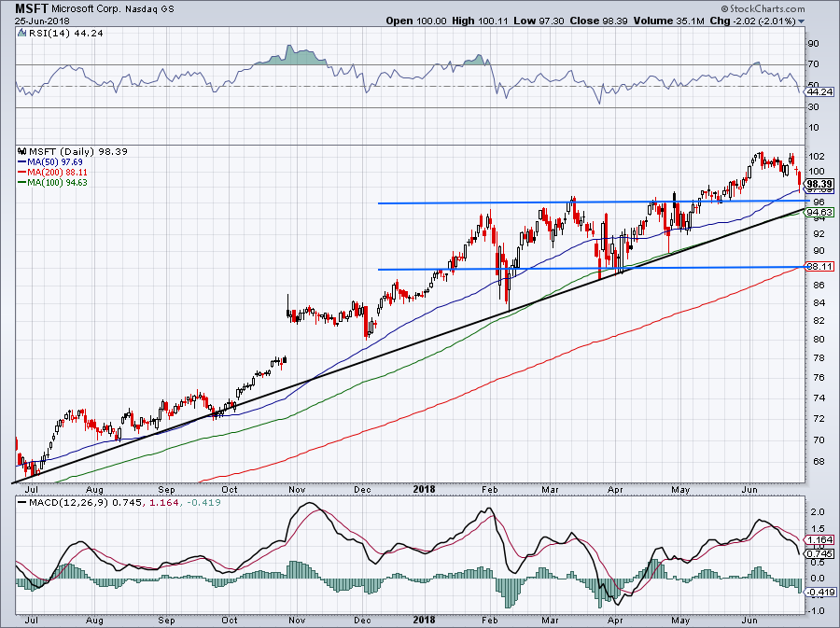Screen dimensions: 840x628
Task: Click the blue MA(50) line swatch
Action: [x=22, y=161]
